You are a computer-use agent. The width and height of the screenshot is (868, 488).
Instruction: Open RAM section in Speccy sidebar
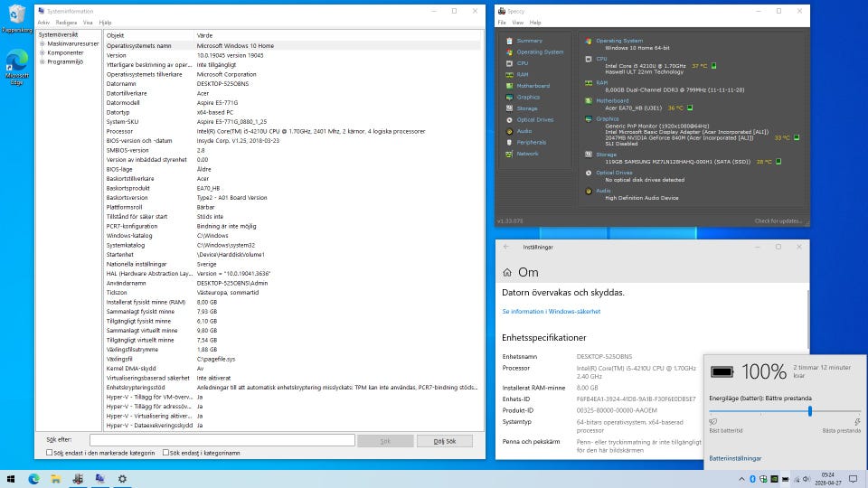click(522, 75)
